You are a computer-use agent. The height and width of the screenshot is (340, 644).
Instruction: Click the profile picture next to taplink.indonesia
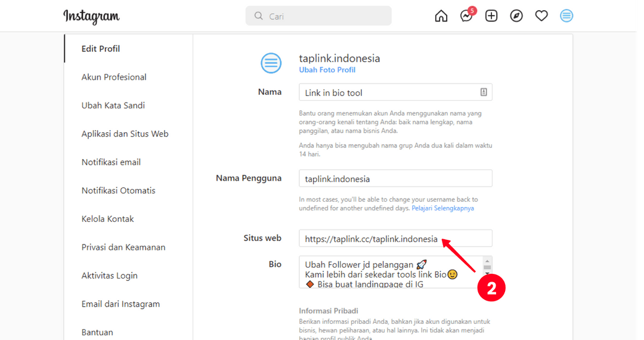271,63
